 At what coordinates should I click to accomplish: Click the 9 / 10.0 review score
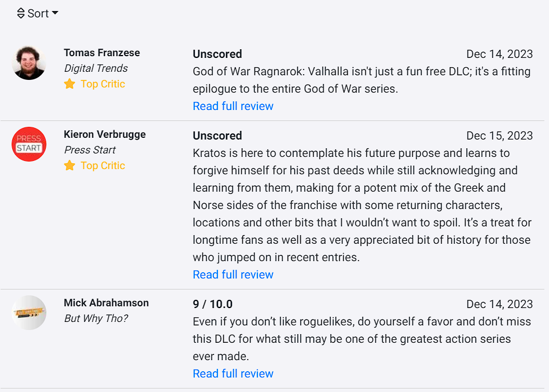[x=213, y=304]
